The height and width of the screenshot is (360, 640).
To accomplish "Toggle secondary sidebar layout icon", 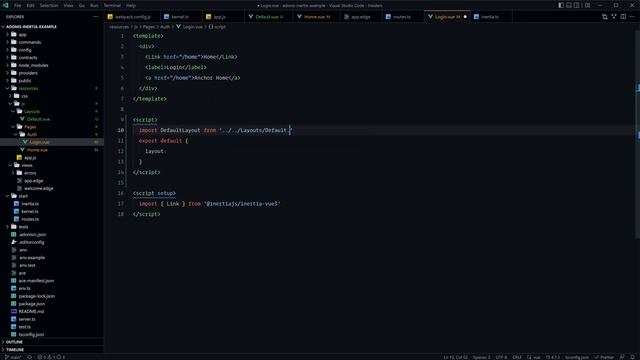I will (577, 5).
